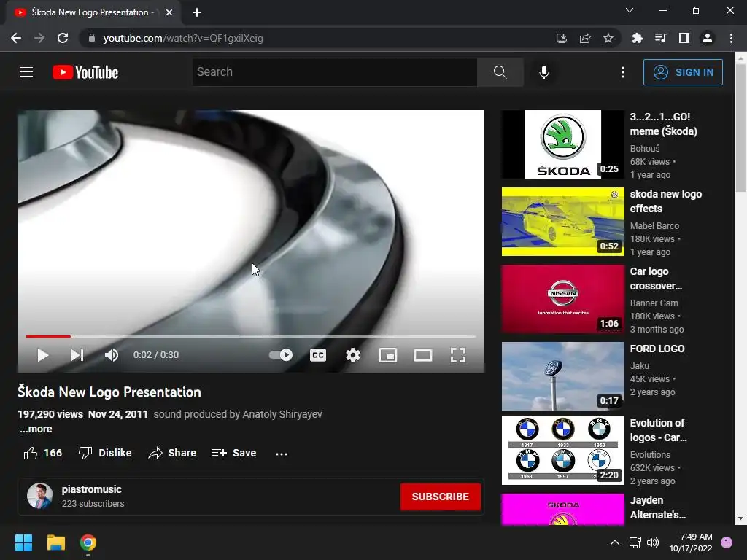Switch to theater mode
Image resolution: width=747 pixels, height=560 pixels.
tap(423, 355)
